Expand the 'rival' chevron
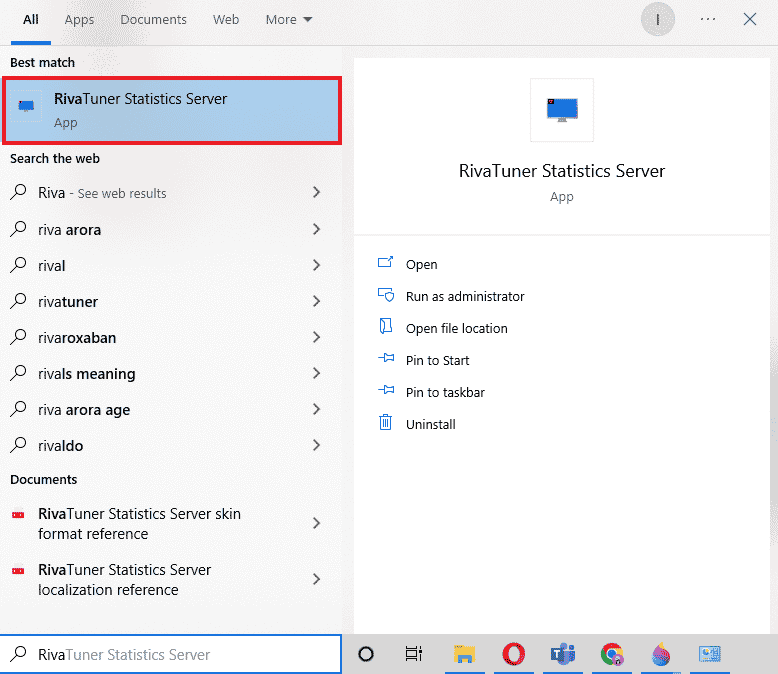Screen dimensions: 778x674 [x=317, y=266]
